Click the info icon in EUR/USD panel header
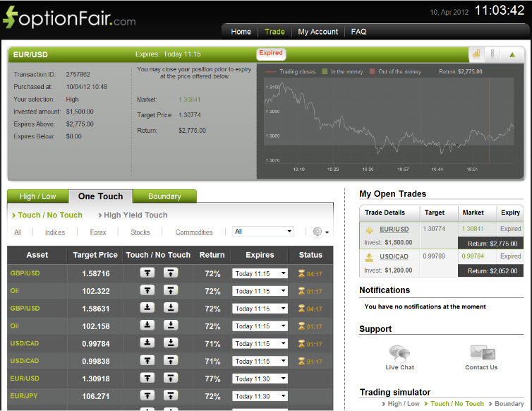Image resolution: width=532 pixels, height=411 pixels. pyautogui.click(x=492, y=54)
